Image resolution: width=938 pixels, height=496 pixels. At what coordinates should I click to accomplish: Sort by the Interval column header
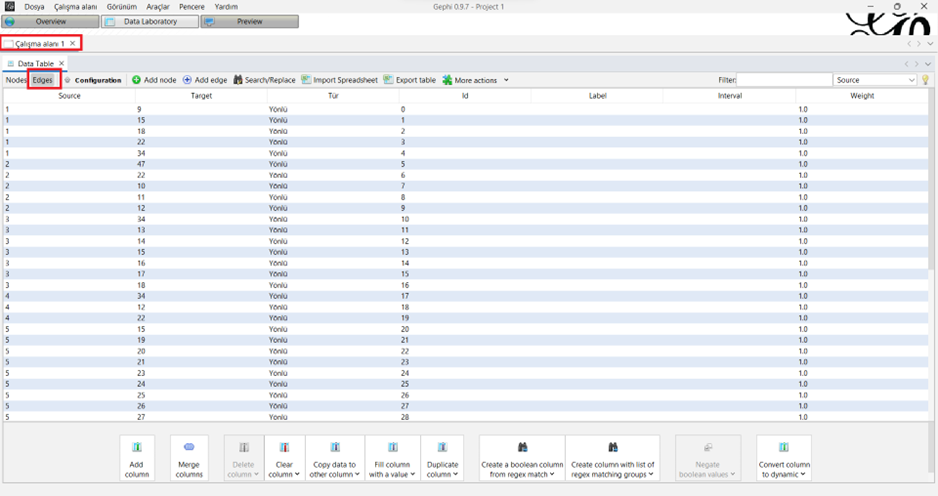(730, 96)
